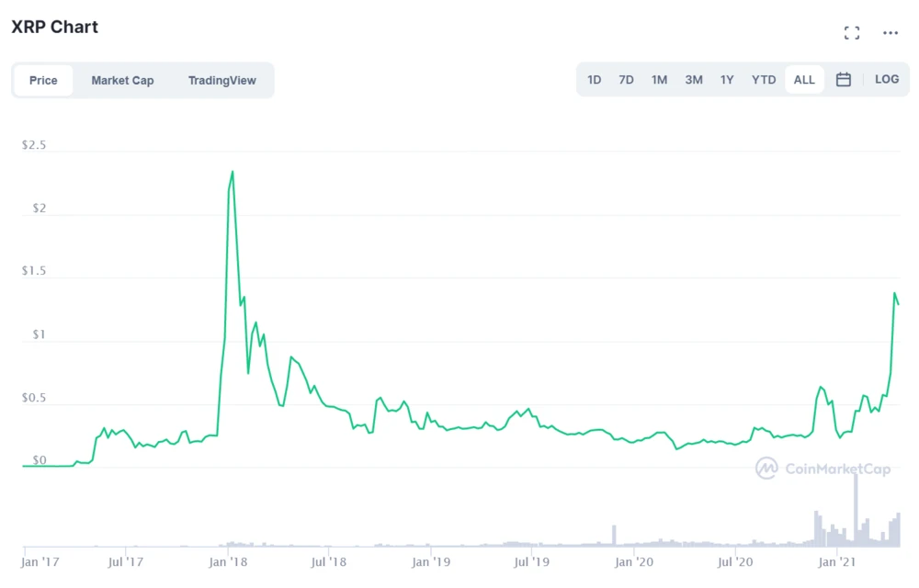The width and height of the screenshot is (919, 588).
Task: Choose the 1Y time range
Action: 727,80
